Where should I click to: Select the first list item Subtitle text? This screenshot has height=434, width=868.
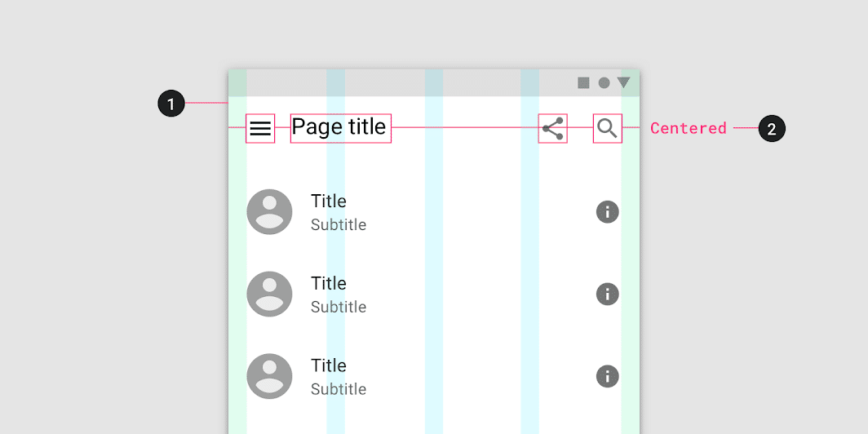339,225
